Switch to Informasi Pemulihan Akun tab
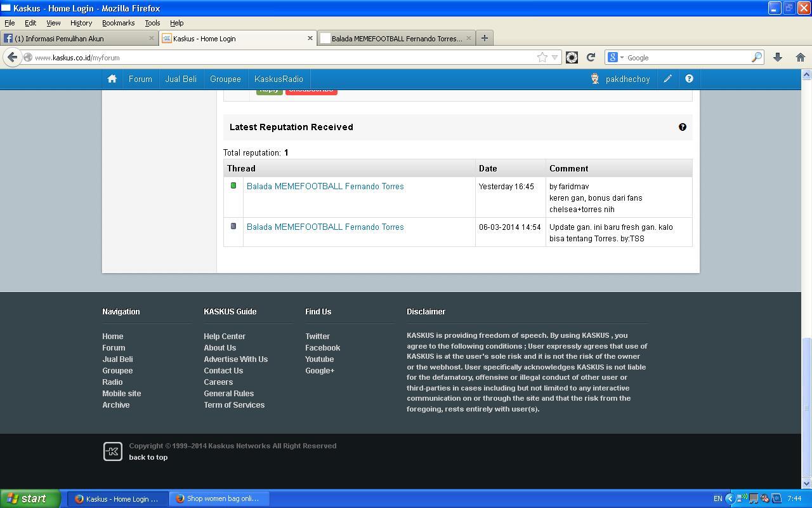812x508 pixels. (79, 38)
